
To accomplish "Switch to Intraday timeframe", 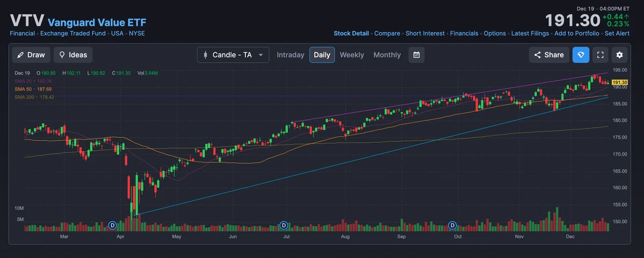I will click(290, 55).
